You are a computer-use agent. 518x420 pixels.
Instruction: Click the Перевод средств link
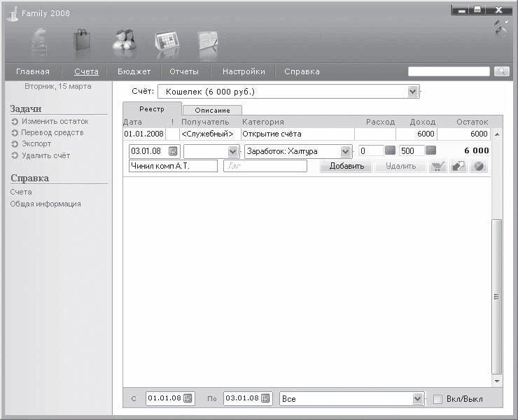(52, 132)
